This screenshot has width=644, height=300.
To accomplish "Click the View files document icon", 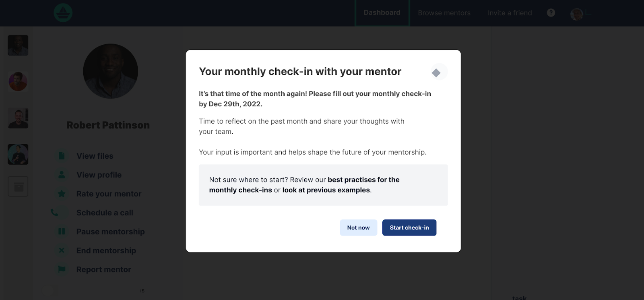I will click(62, 156).
